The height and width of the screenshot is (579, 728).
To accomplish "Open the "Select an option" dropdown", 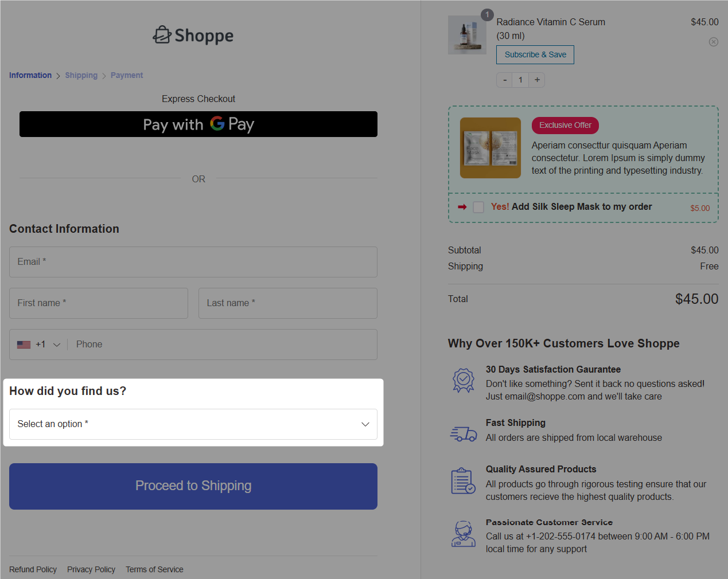I will 193,424.
